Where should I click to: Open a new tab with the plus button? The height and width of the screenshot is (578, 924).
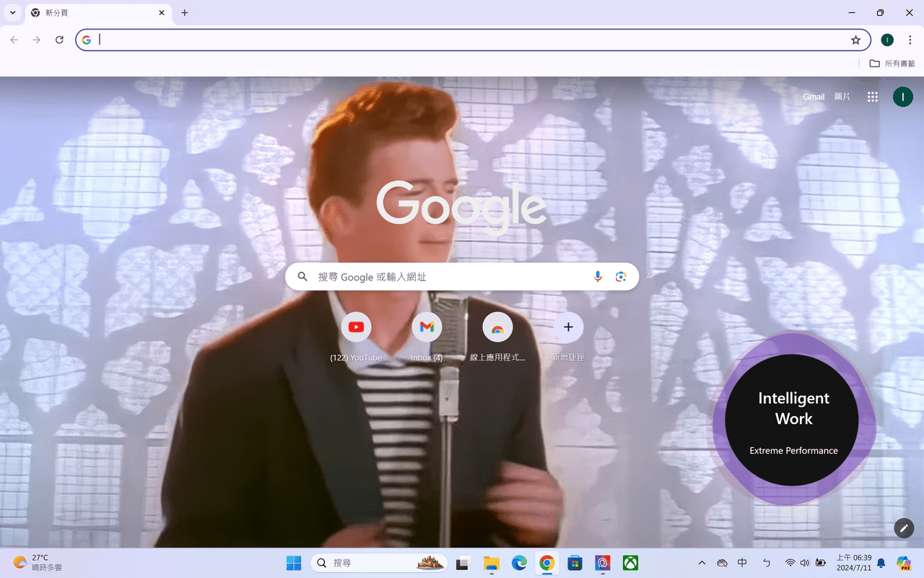[x=185, y=13]
